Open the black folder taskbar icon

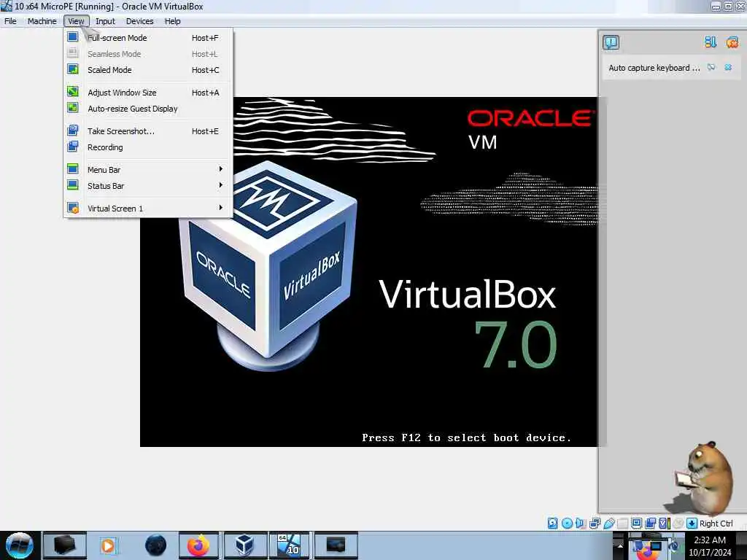[x=64, y=545]
